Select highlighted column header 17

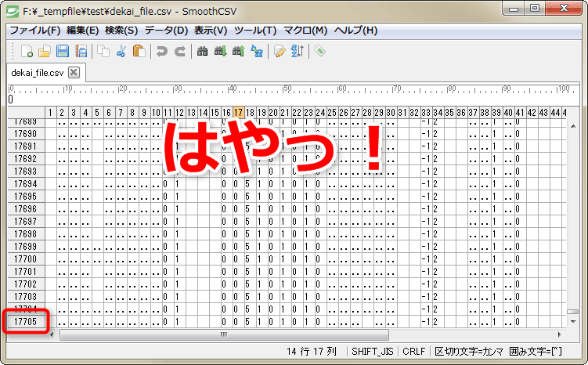[238, 113]
